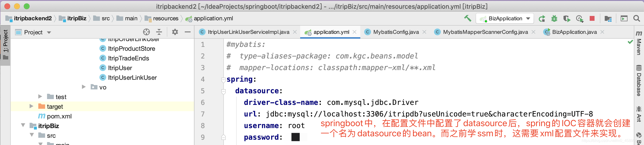The image size is (644, 145).
Task: Open Project panel settings gear
Action: point(175,32)
